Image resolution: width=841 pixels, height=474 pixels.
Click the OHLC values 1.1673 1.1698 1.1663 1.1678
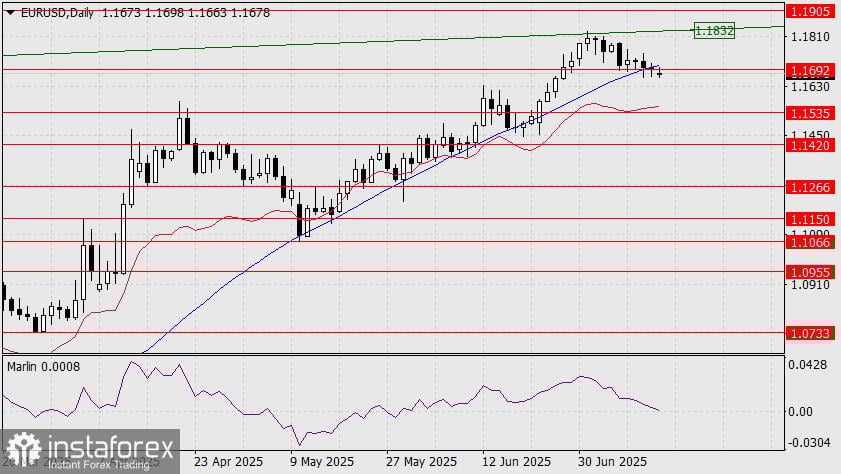click(x=186, y=13)
